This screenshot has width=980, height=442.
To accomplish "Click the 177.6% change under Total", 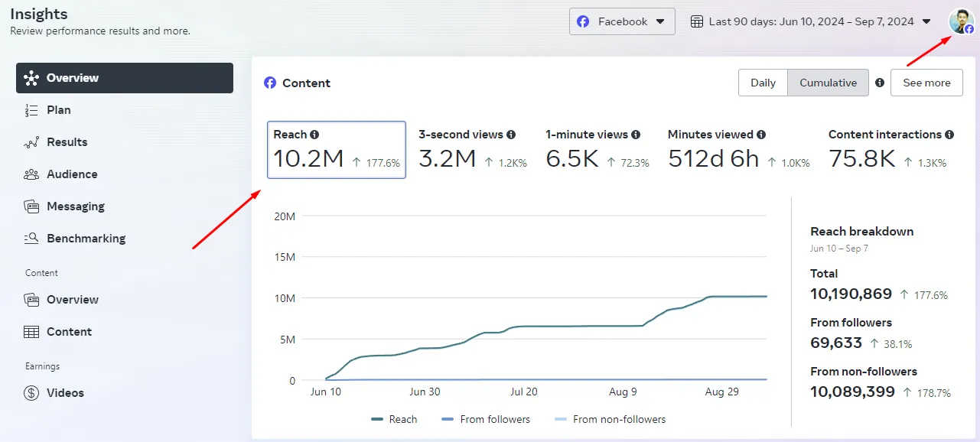I will coord(924,295).
